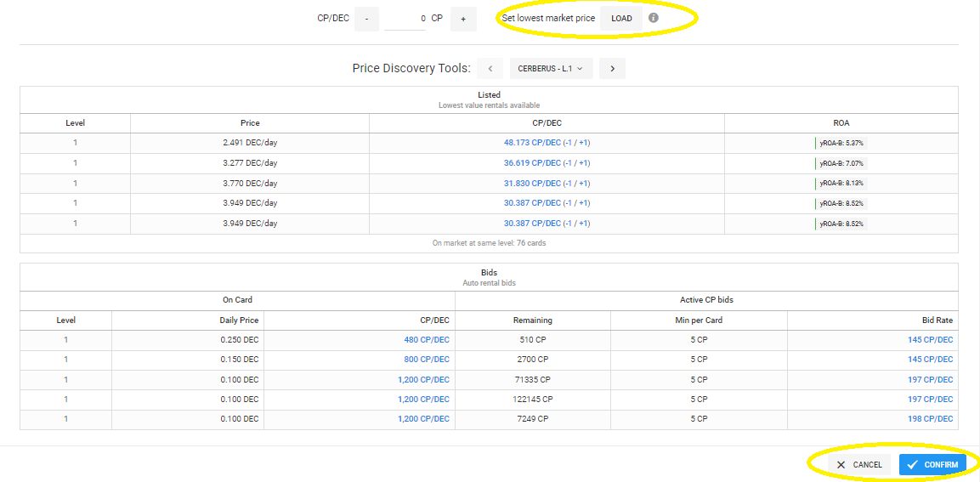The image size is (980, 482).
Task: Click 0.250 DEC daily price cell
Action: (188, 340)
